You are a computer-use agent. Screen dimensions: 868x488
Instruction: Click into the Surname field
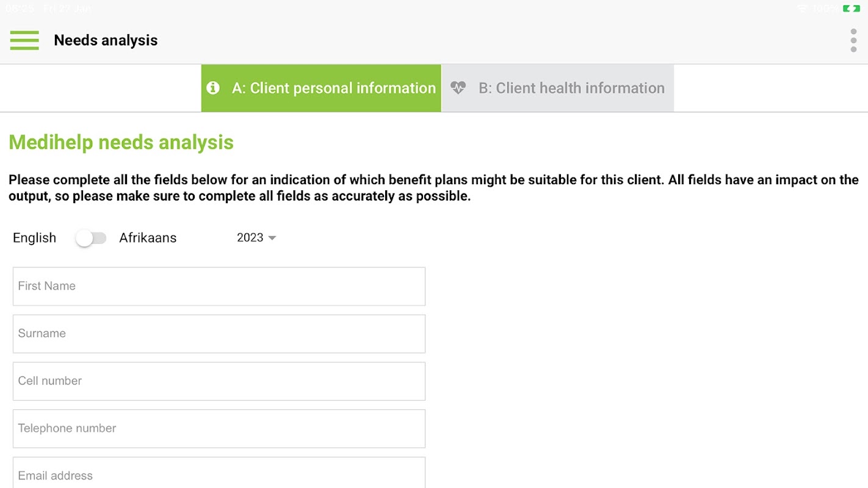pos(219,334)
